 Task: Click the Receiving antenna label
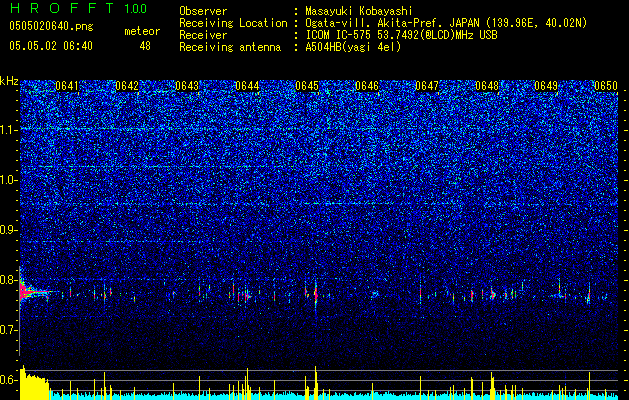click(230, 47)
